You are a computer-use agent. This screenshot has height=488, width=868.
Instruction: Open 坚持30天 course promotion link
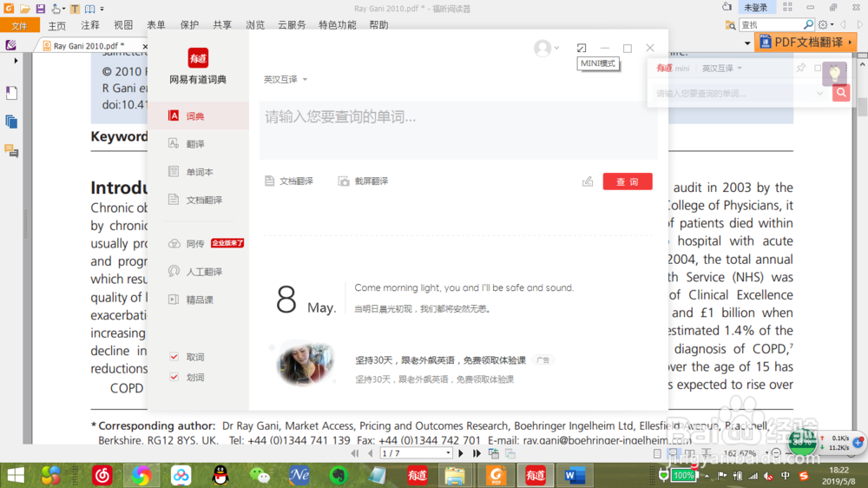click(440, 360)
